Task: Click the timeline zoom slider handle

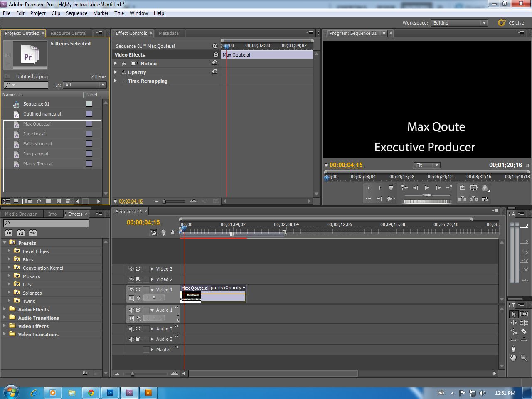Action: tap(133, 374)
